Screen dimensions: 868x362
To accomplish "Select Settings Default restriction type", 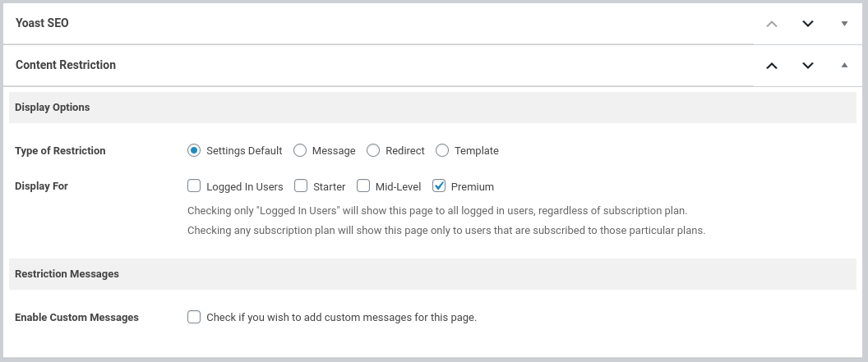I will click(x=194, y=150).
